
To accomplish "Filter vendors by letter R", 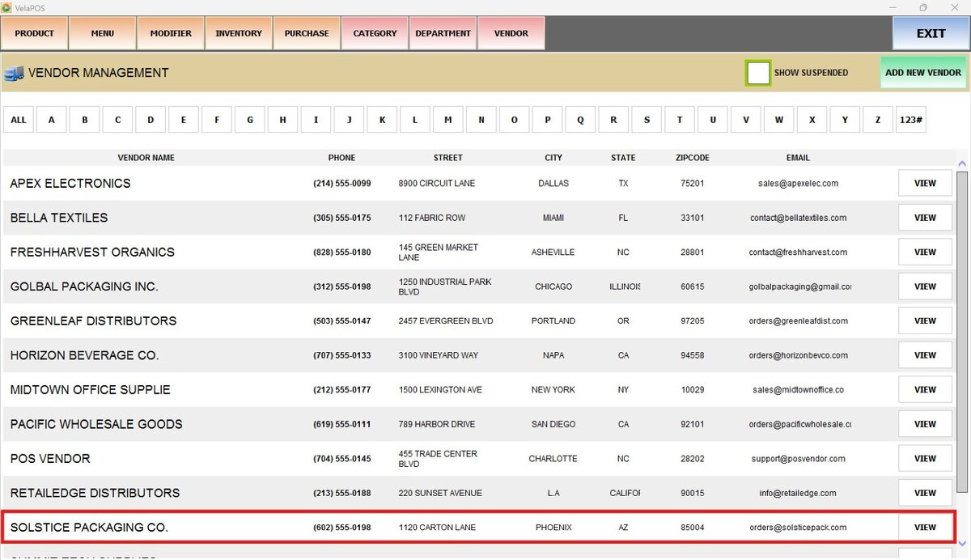I will [x=613, y=120].
